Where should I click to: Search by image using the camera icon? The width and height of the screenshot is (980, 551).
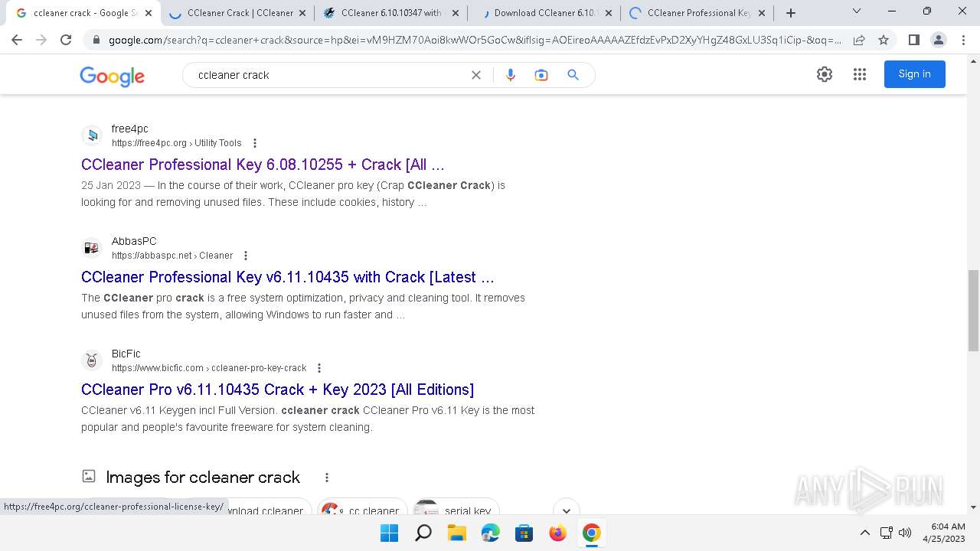coord(541,75)
